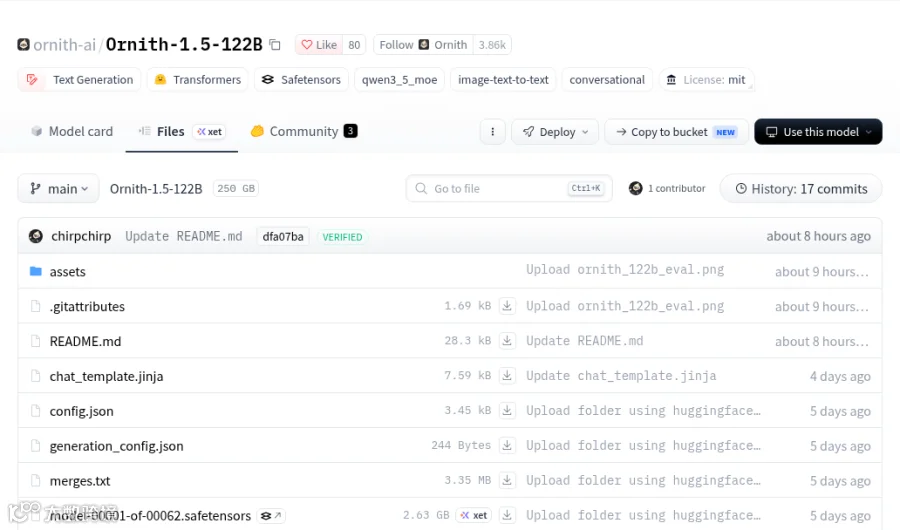Switch to the Model card tab
Screen dimensions: 900x530
point(72,131)
